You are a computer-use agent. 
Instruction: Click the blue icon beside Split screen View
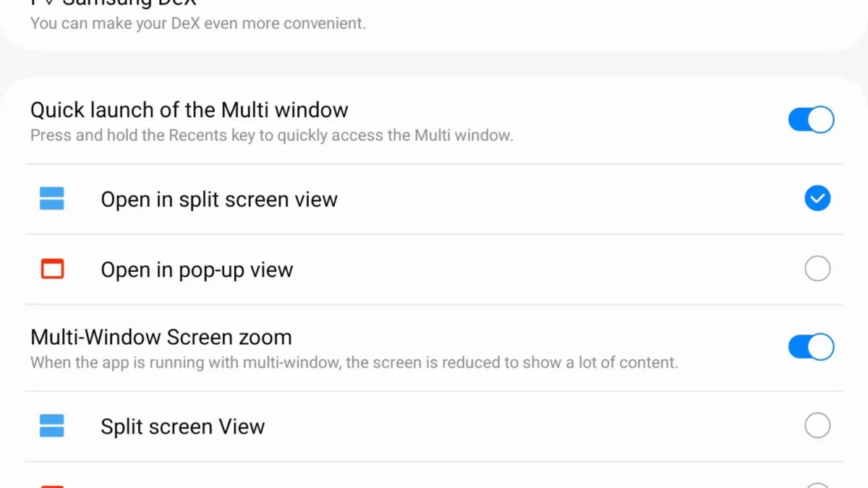(x=52, y=426)
